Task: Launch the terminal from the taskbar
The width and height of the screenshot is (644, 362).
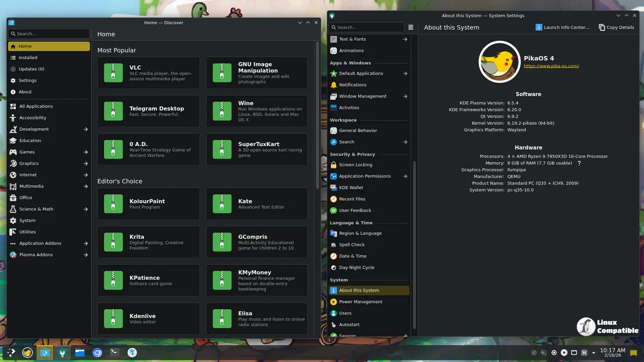Action: click(x=115, y=352)
